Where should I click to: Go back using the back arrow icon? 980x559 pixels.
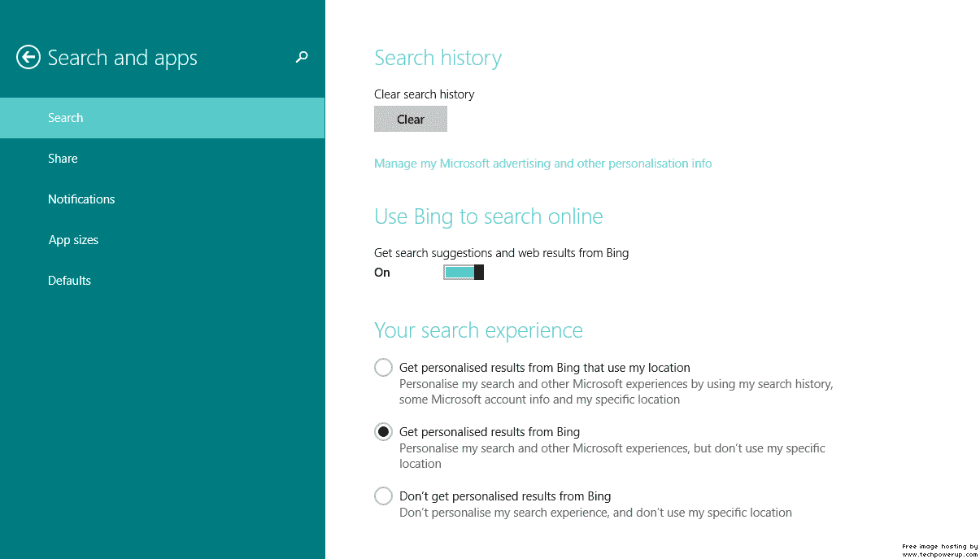(28, 57)
